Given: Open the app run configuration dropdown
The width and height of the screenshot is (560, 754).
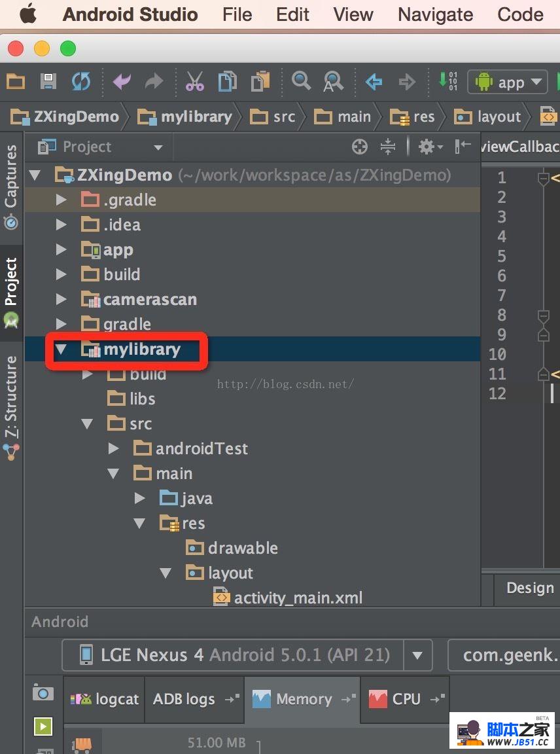Looking at the screenshot, I should pyautogui.click(x=508, y=82).
